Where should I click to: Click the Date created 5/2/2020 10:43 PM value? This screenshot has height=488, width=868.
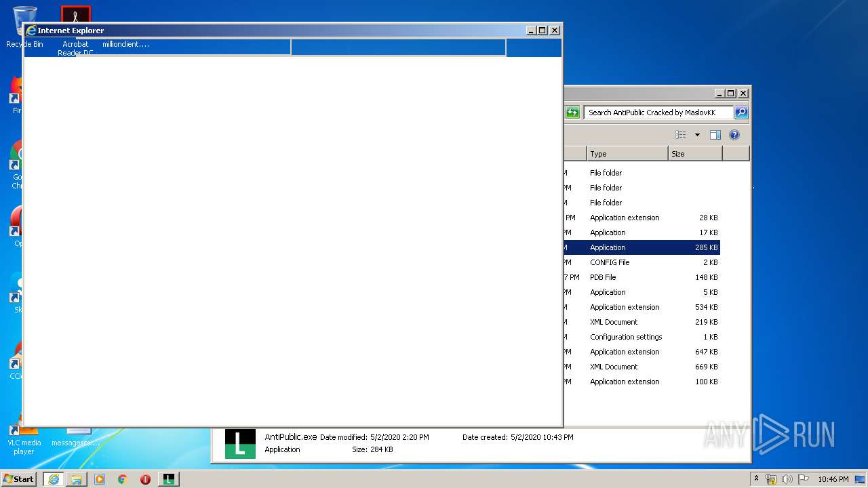point(542,437)
